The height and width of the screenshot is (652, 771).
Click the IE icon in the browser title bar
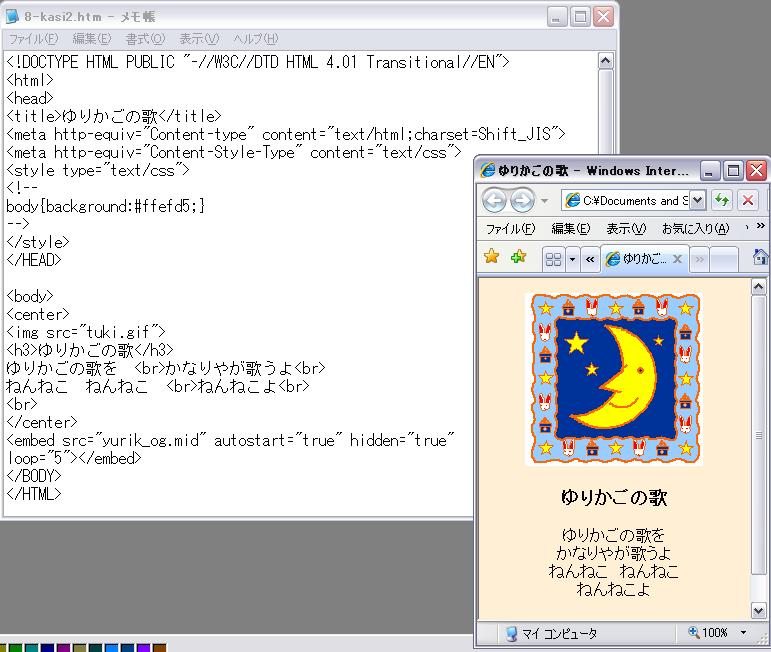[x=487, y=170]
